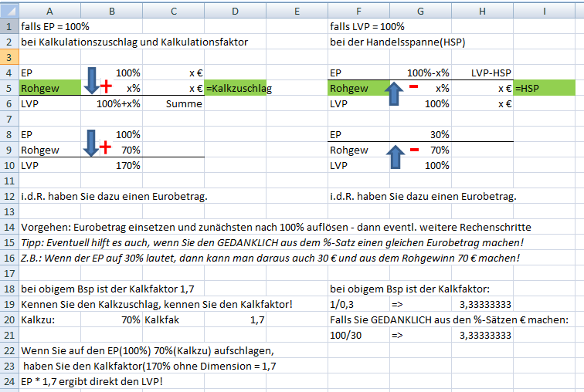Click row header 20
This screenshot has height=392, width=584.
click(x=8, y=319)
